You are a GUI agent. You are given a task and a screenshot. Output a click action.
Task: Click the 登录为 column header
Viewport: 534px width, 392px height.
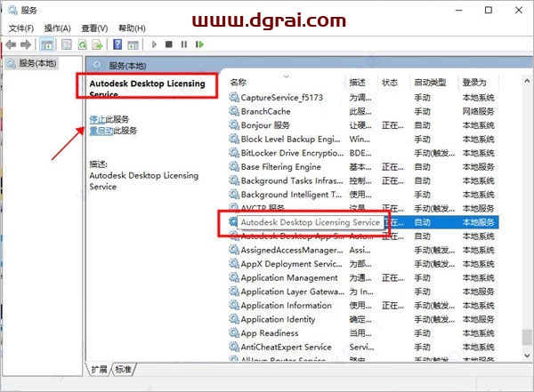[x=474, y=83]
